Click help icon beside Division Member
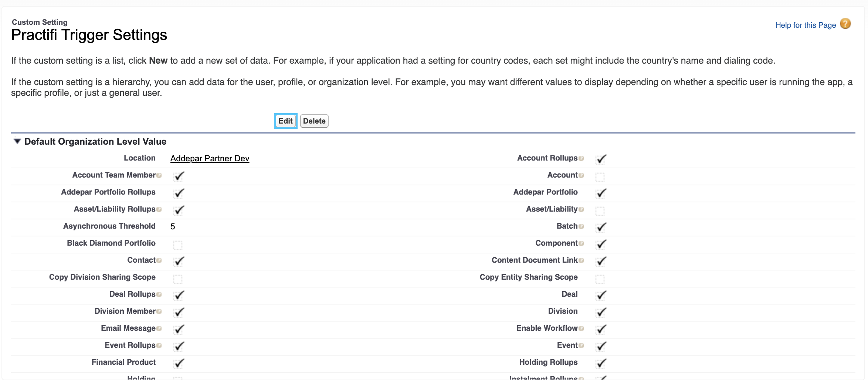The image size is (868, 384). coord(159,311)
